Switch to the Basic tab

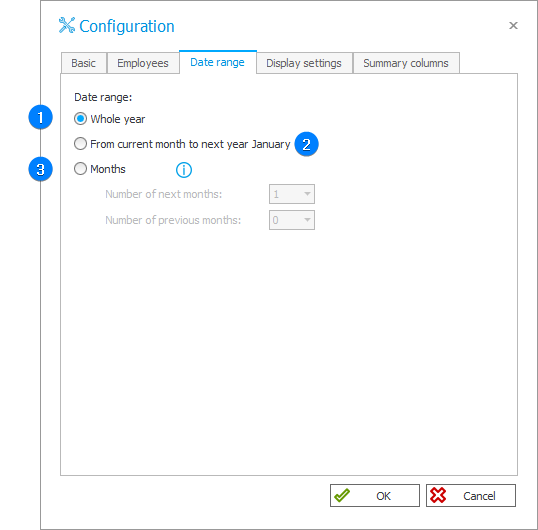(x=84, y=63)
